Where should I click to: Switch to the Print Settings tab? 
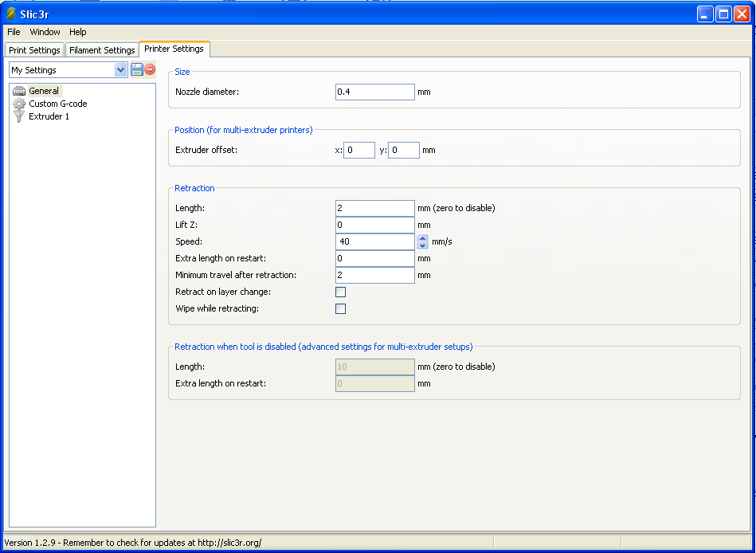tap(34, 50)
